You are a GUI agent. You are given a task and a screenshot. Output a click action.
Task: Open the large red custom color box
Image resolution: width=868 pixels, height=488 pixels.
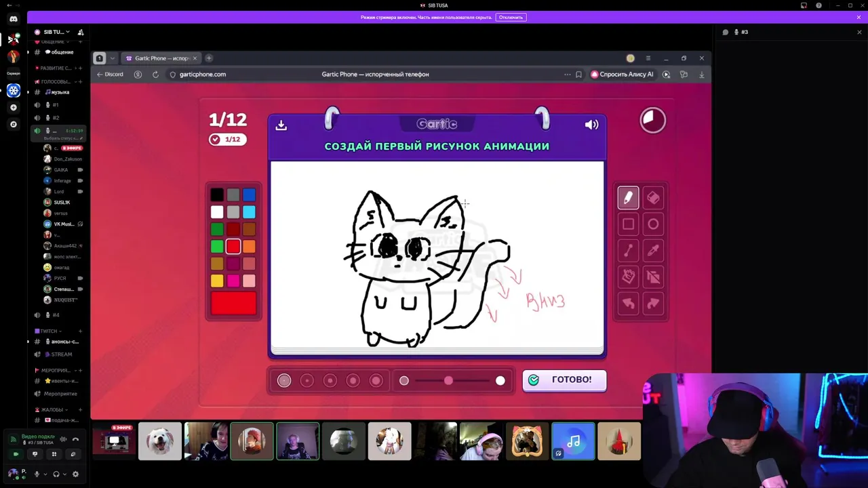tap(233, 304)
